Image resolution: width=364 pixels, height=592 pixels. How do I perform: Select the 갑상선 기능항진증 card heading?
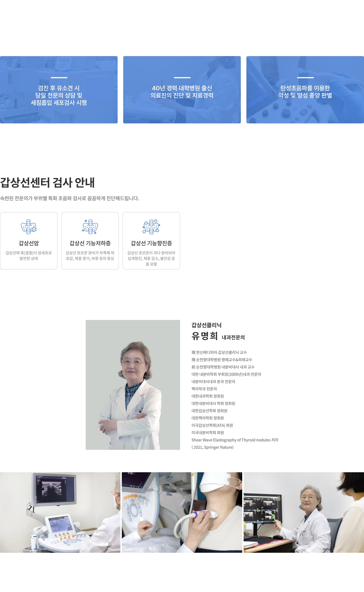pyautogui.click(x=151, y=243)
